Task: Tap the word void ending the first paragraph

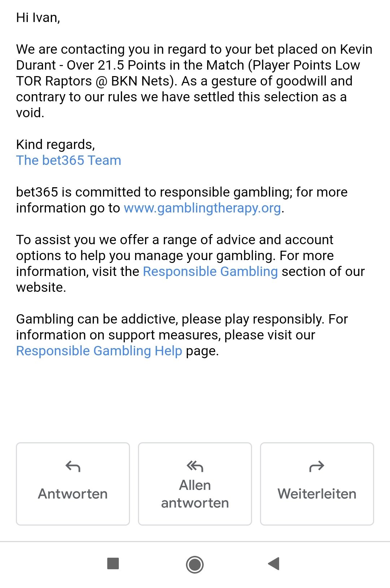Action: tap(30, 113)
